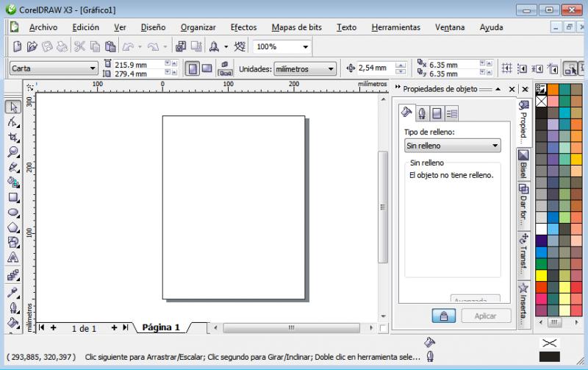
Task: Select the Rectangle tool
Action: (x=12, y=197)
